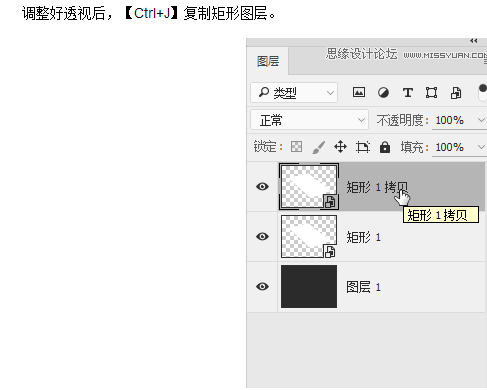Expand the 填充 fill slider arrow
This screenshot has height=390, width=487.
coord(481,147)
